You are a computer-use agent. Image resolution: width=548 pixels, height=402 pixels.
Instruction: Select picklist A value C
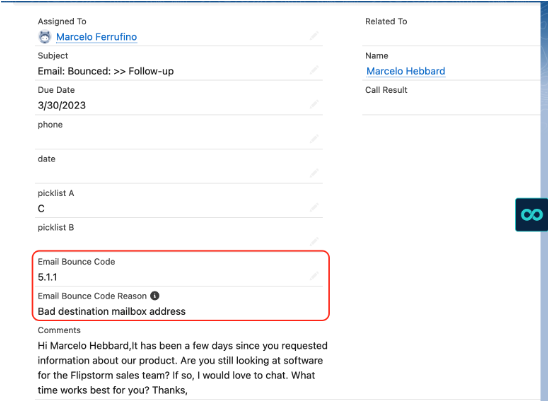coord(41,209)
